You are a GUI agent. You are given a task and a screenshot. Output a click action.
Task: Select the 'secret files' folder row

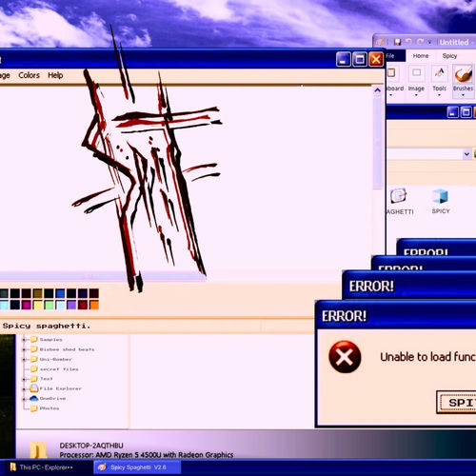click(54, 369)
